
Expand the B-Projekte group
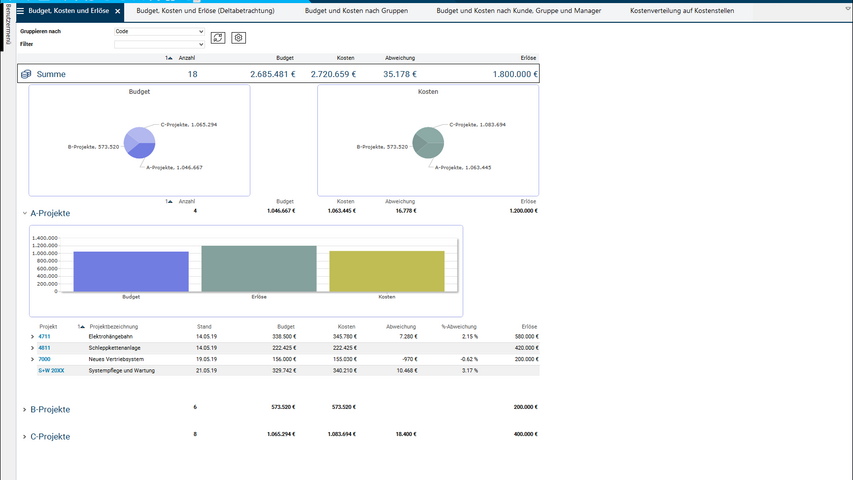point(24,409)
